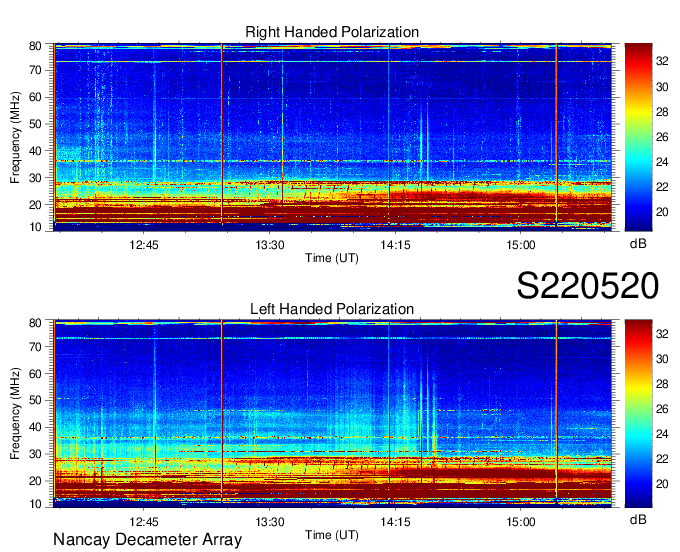This screenshot has width=680, height=552.
Task: Click the 32 label on Left Handed color bar
Action: click(662, 334)
